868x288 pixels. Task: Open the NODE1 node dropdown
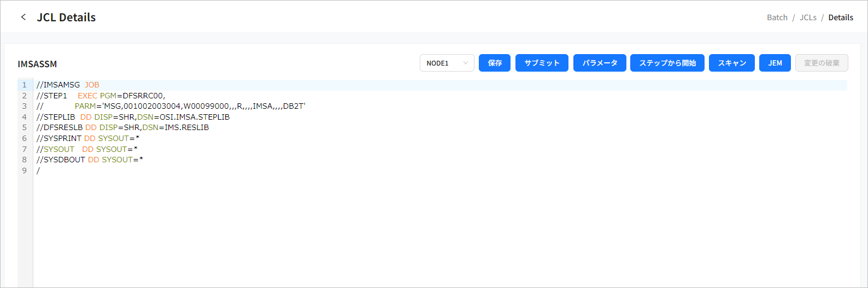[x=447, y=63]
